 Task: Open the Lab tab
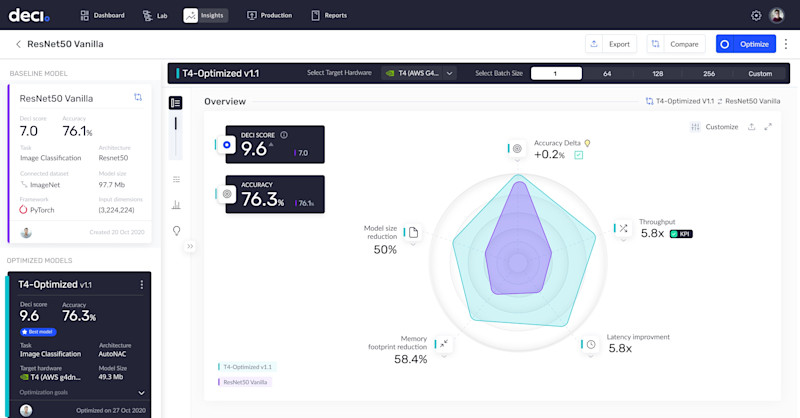click(155, 15)
